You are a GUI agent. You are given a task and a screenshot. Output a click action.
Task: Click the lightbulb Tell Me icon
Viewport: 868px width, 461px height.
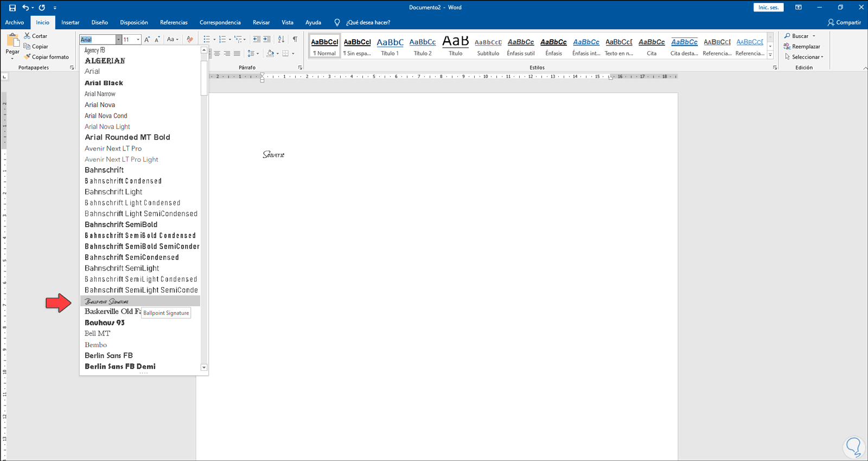click(x=337, y=22)
